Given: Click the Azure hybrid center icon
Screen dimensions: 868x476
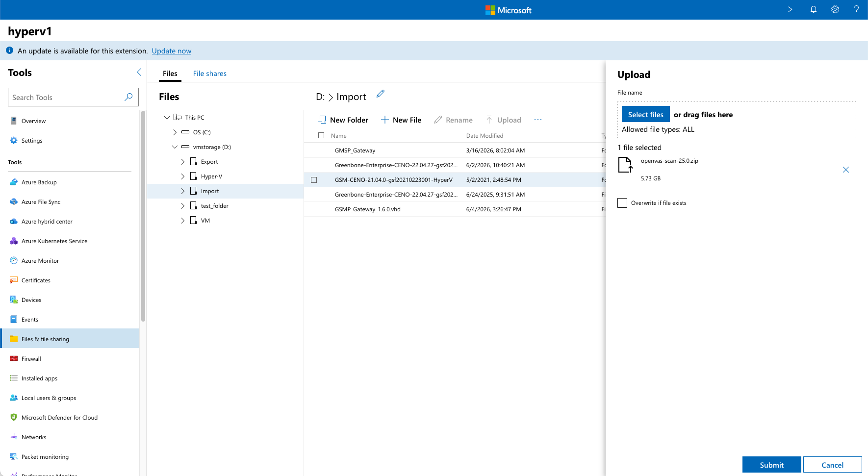Looking at the screenshot, I should pos(14,221).
